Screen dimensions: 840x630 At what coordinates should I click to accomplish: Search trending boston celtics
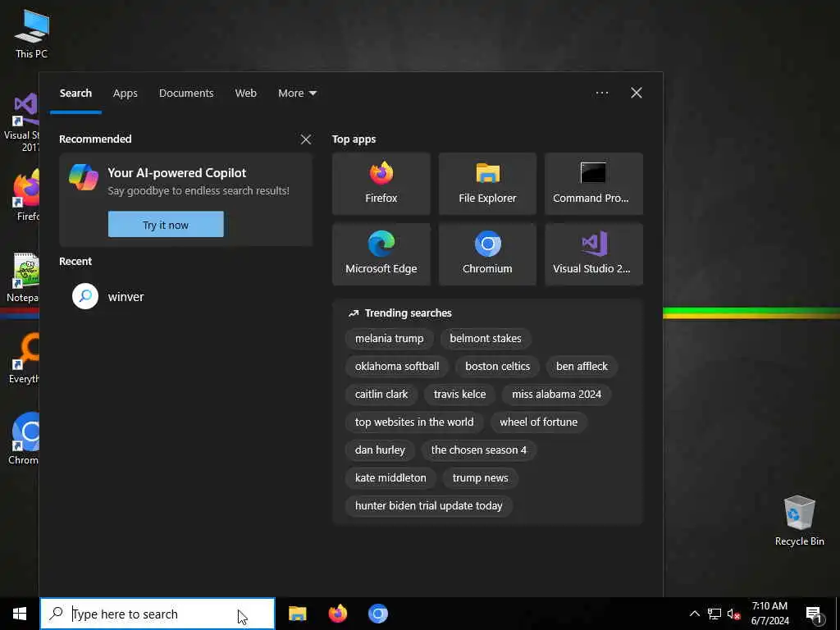[x=498, y=367]
